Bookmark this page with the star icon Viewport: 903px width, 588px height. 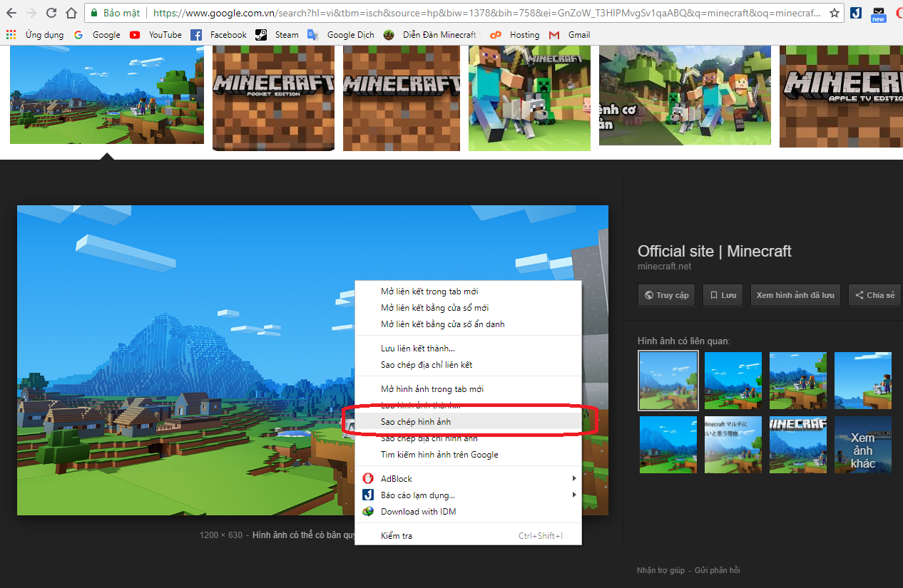click(x=835, y=13)
